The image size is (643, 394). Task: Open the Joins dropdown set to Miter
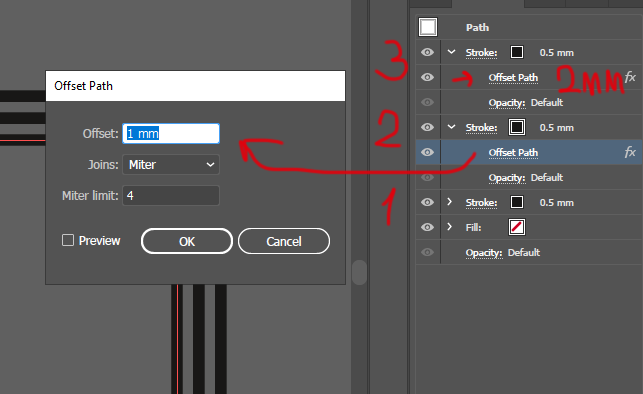tap(171, 164)
